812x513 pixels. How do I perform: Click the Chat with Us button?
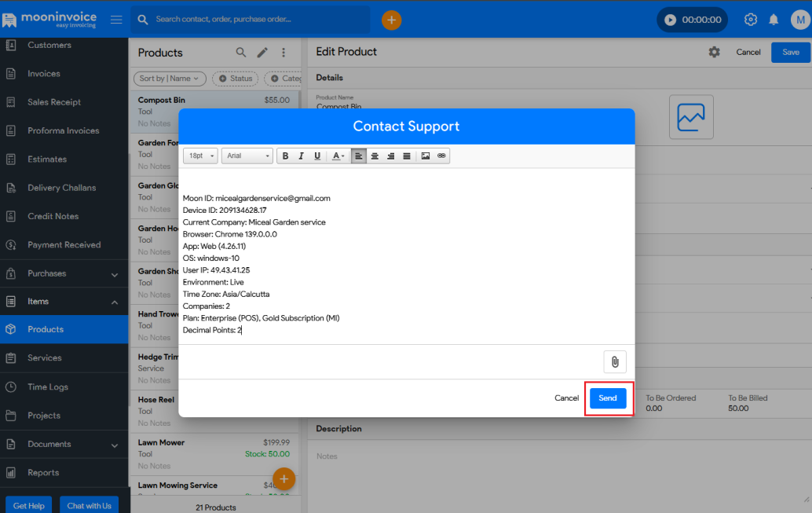point(89,505)
